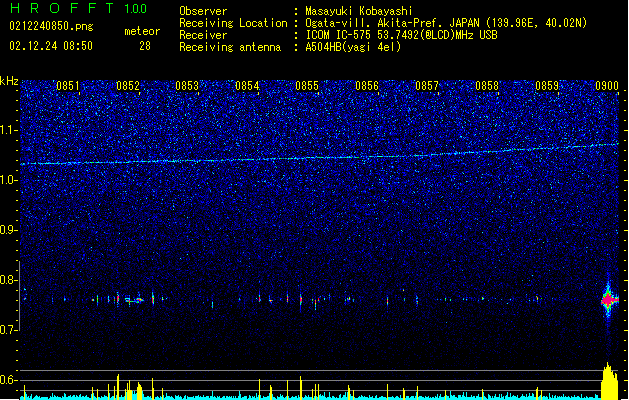The height and width of the screenshot is (400, 629).
Task: Click the Receiver label
Action: point(203,35)
